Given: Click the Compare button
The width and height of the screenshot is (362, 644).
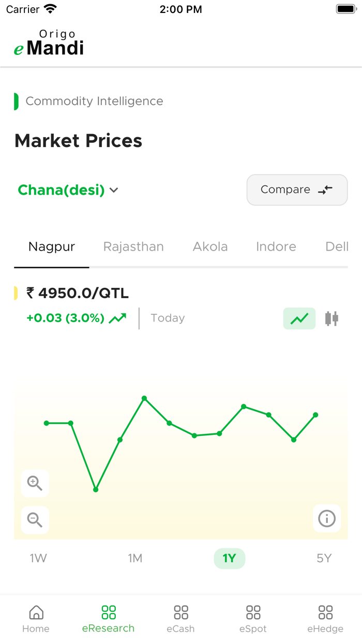Looking at the screenshot, I should (x=297, y=190).
